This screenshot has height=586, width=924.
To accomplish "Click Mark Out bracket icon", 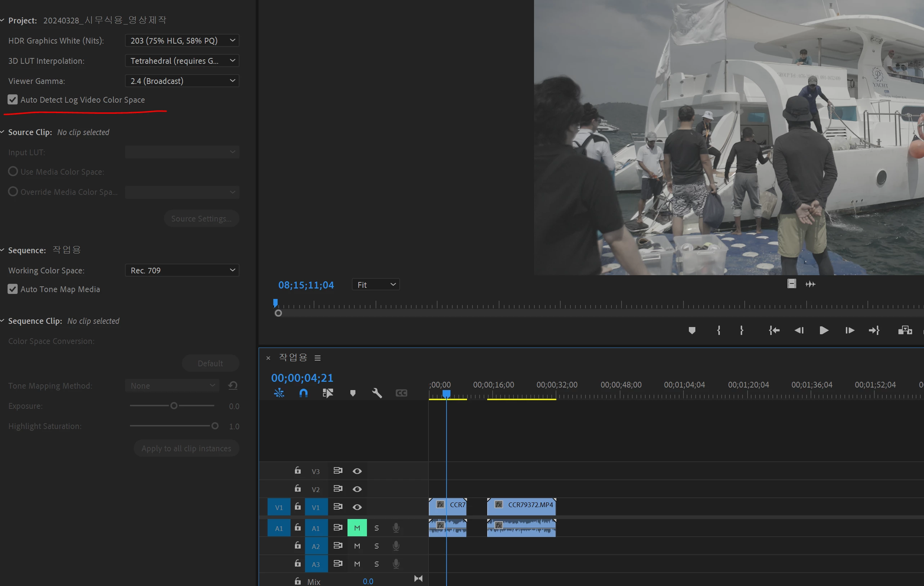I will click(x=741, y=330).
